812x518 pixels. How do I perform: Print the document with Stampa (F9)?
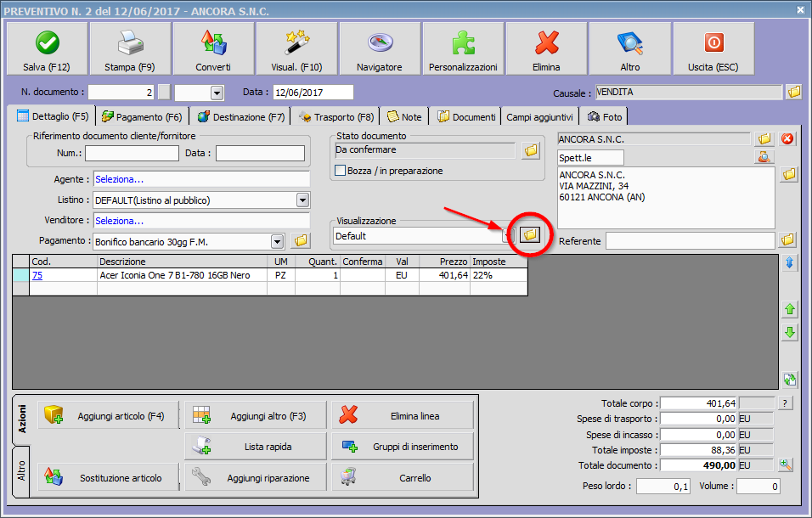click(x=129, y=42)
